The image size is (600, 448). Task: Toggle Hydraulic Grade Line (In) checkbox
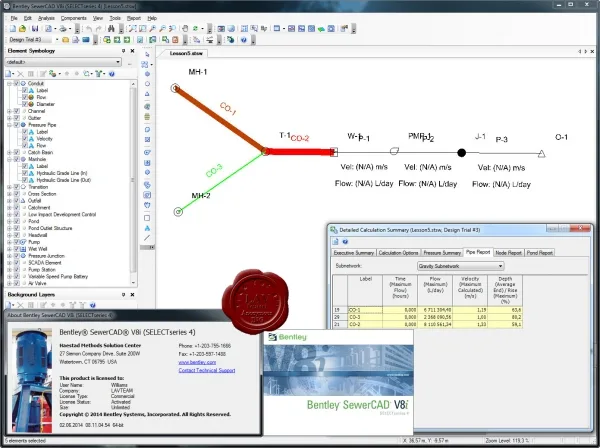click(x=24, y=173)
